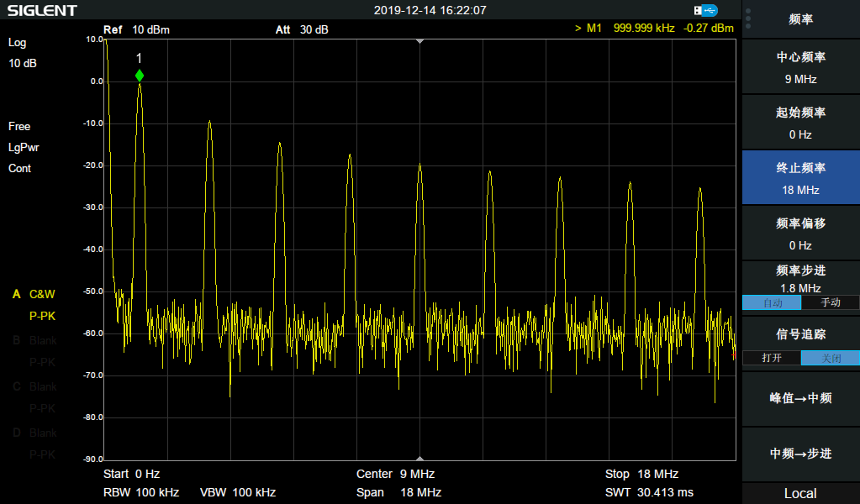Image resolution: width=860 pixels, height=504 pixels.
Task: Click the Local status button
Action: [800, 493]
